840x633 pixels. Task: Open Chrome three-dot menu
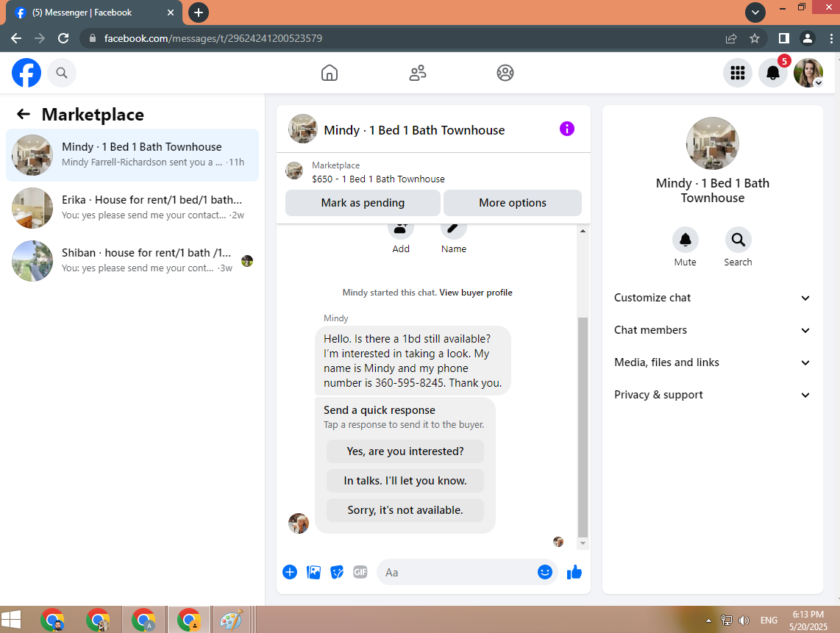click(x=831, y=38)
